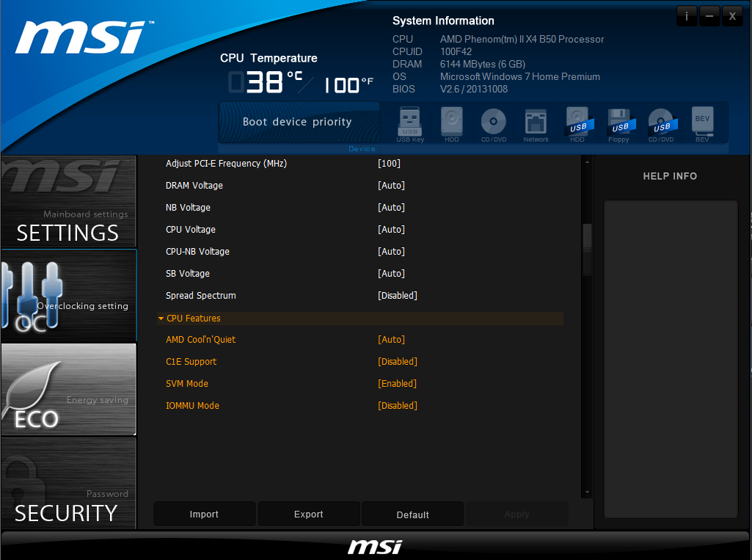Select the USB CD/DVD boot device icon
Image resolution: width=752 pixels, height=560 pixels.
(661, 125)
